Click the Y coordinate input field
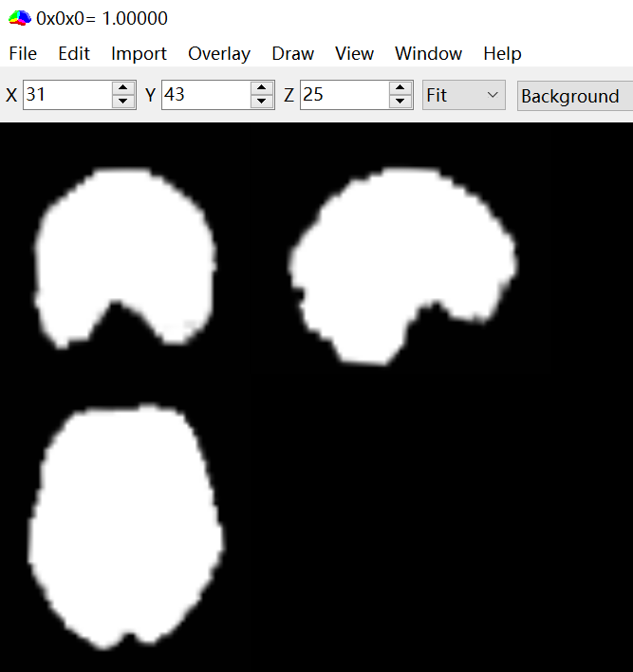The height and width of the screenshot is (672, 633). 206,95
